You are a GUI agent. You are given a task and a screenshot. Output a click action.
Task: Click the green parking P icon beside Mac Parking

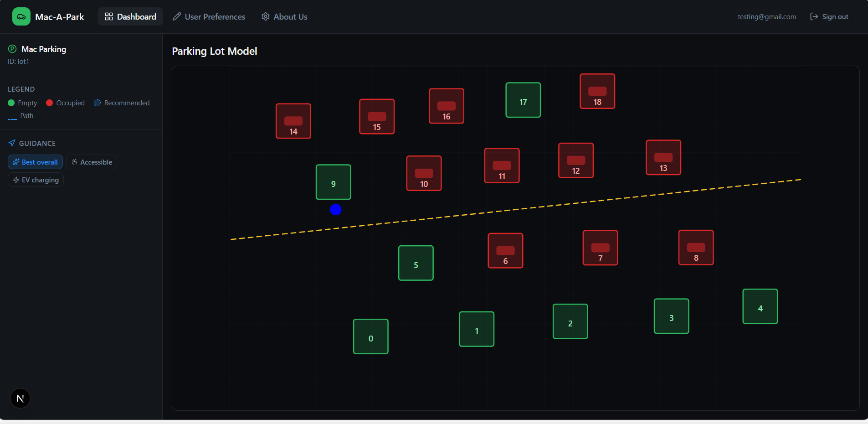tap(12, 49)
